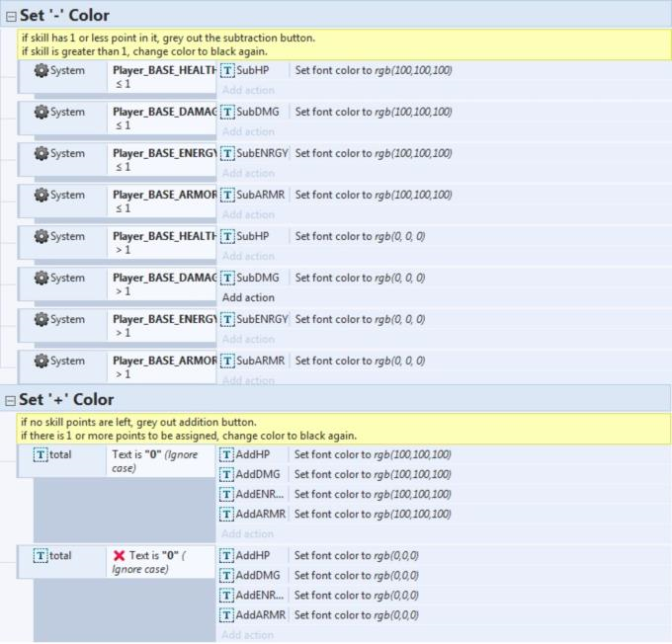
Task: Select the Player_BASE_ENERGY ≤ 1 condition
Action: [x=163, y=160]
